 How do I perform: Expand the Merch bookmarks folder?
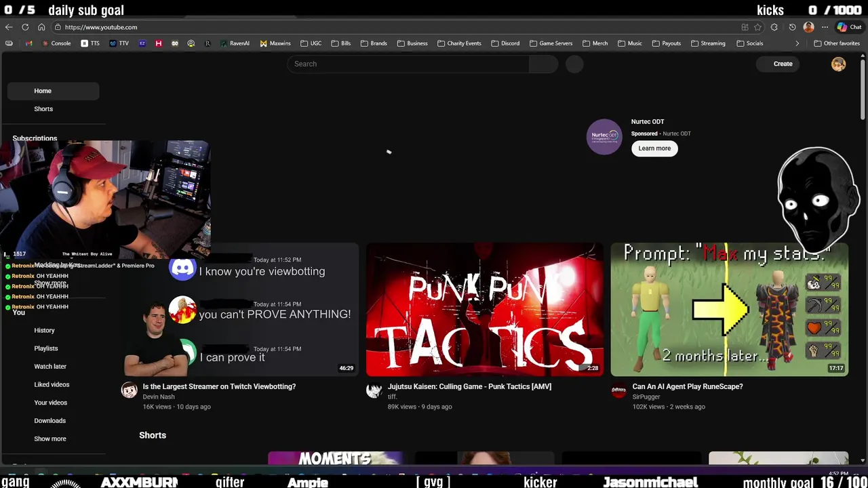595,43
